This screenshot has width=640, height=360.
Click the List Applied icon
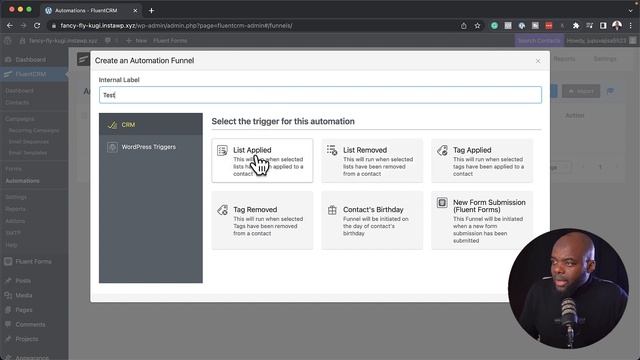[222, 150]
